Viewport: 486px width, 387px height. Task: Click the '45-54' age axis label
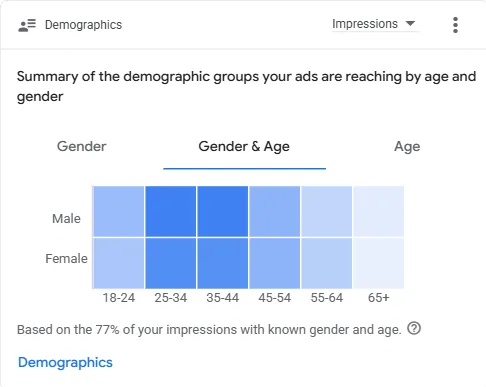[275, 298]
